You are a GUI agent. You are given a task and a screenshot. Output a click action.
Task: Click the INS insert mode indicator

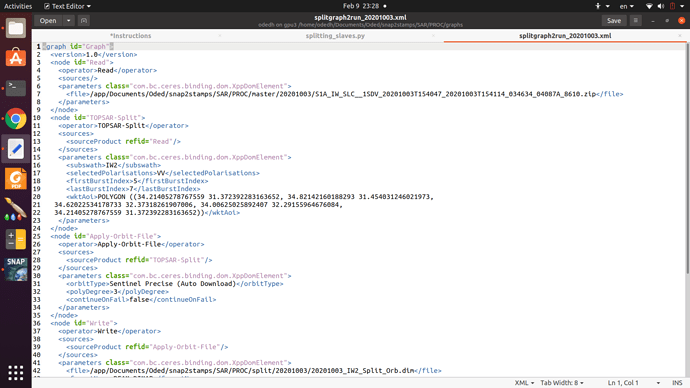(677, 383)
